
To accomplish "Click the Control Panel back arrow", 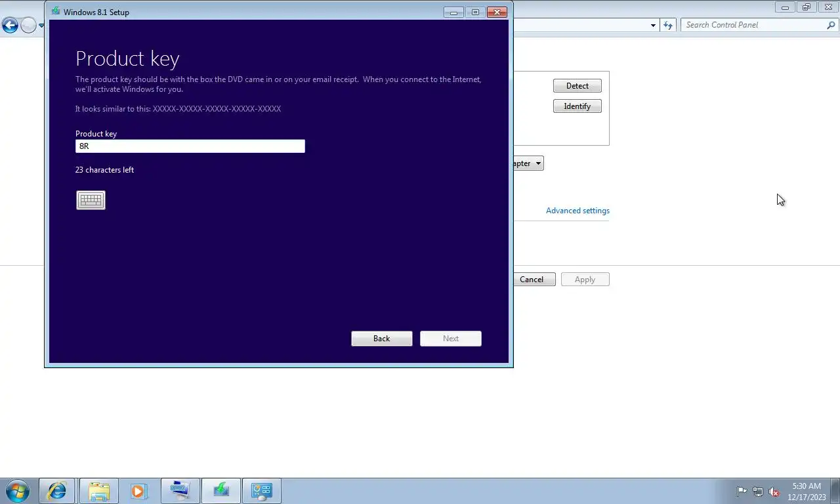I will (x=10, y=26).
